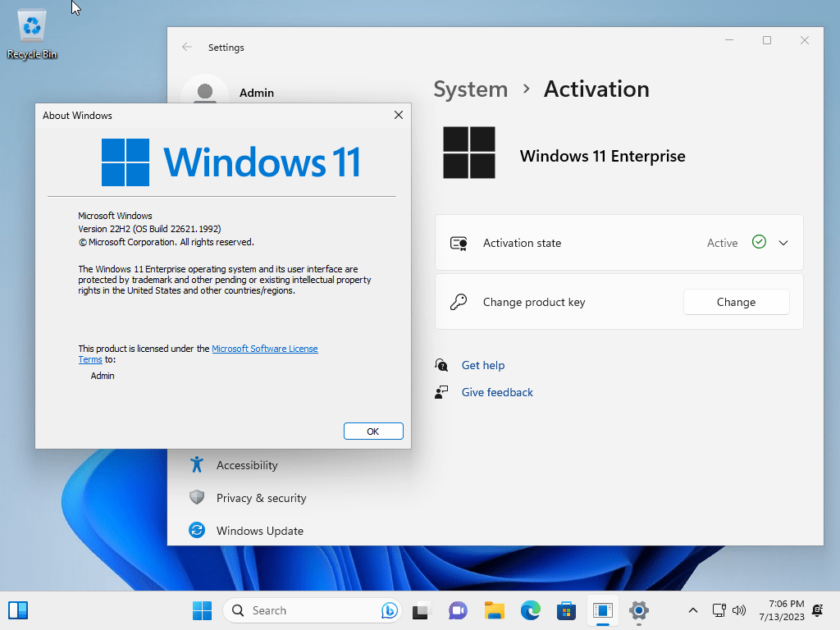The width and height of the screenshot is (840, 630).
Task: Show hidden icons tray chevron
Action: [692, 610]
